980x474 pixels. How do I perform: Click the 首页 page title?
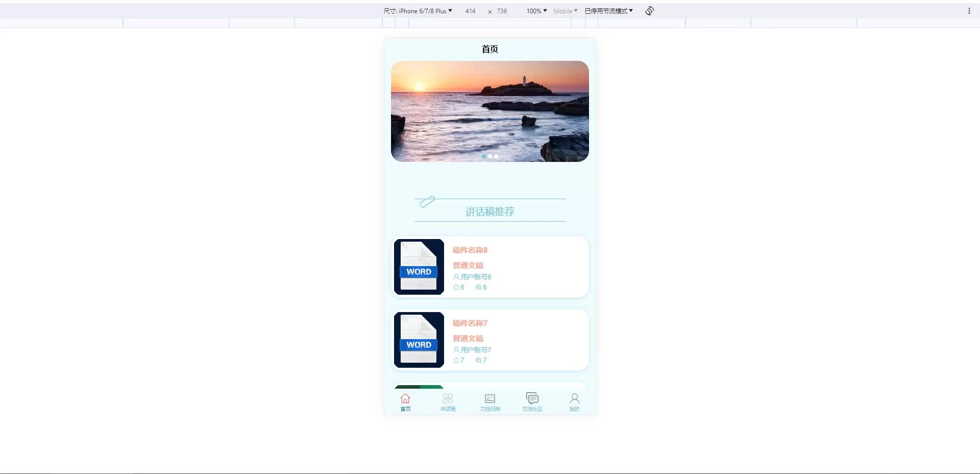[x=490, y=49]
